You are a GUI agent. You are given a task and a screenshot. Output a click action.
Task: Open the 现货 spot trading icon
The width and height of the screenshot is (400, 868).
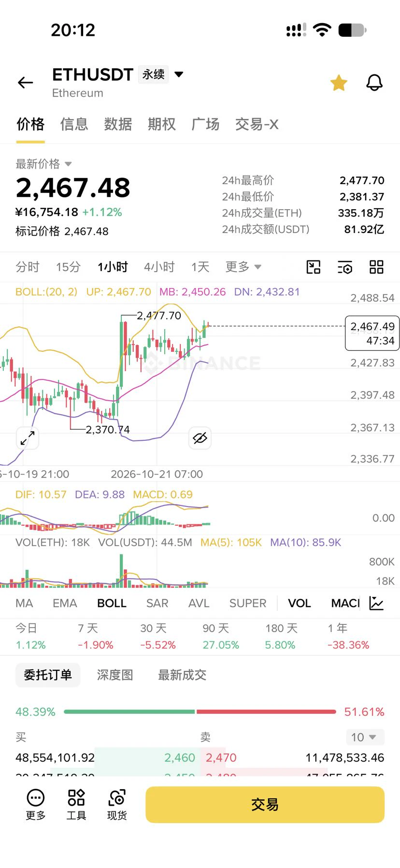pyautogui.click(x=117, y=805)
